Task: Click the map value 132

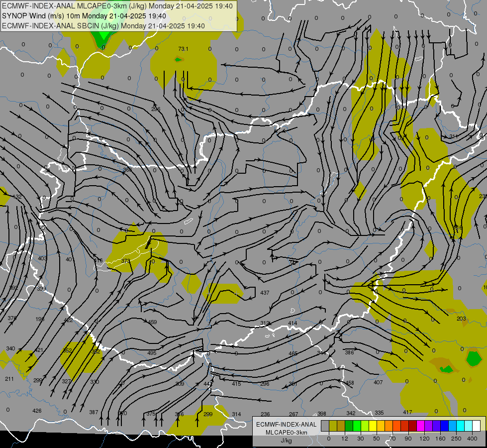Action: point(17,197)
